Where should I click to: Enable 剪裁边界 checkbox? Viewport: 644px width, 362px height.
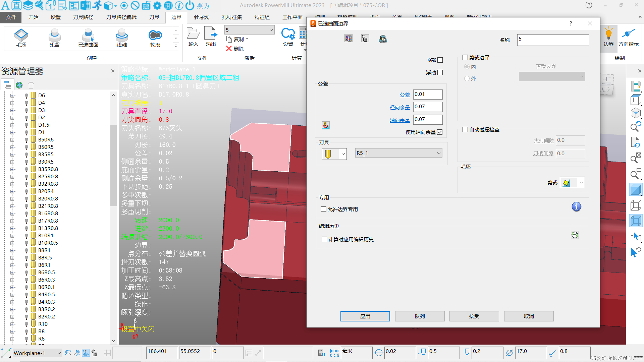point(465,57)
